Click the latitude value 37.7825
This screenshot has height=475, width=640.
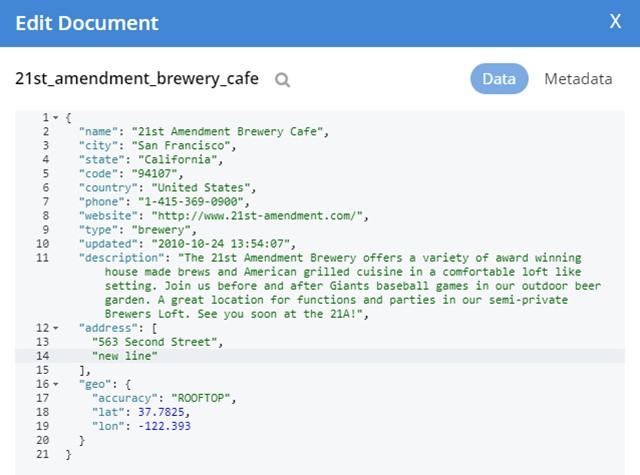[x=161, y=412]
